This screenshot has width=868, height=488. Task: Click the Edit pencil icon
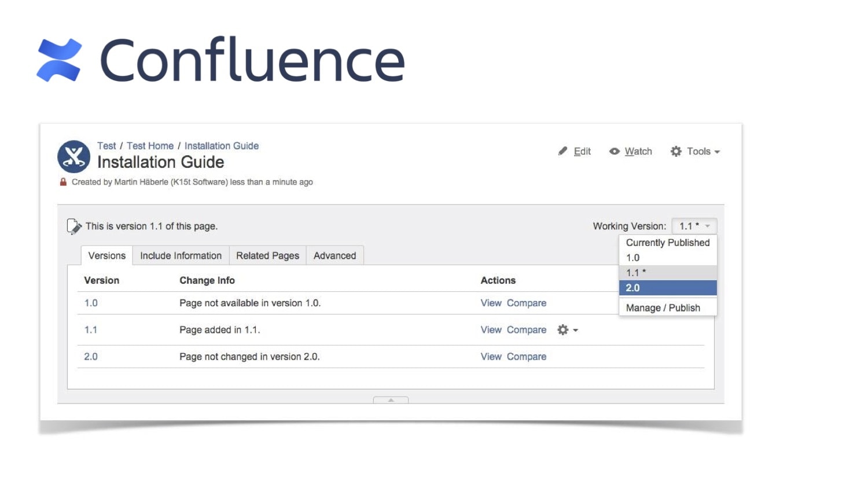[562, 151]
